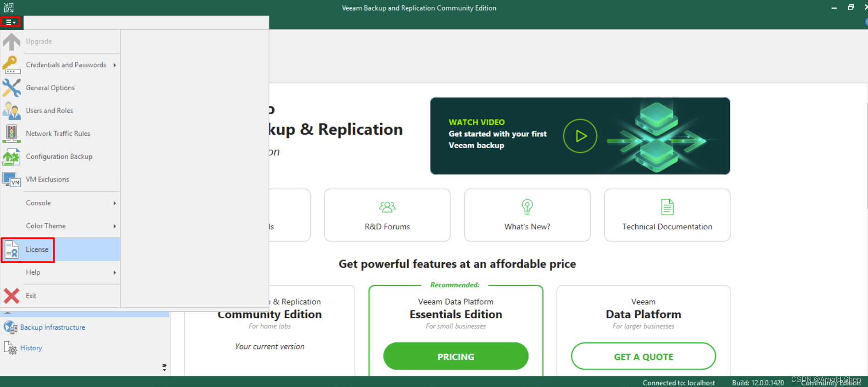Open the Technical Documentation card
The image size is (868, 387).
point(667,215)
